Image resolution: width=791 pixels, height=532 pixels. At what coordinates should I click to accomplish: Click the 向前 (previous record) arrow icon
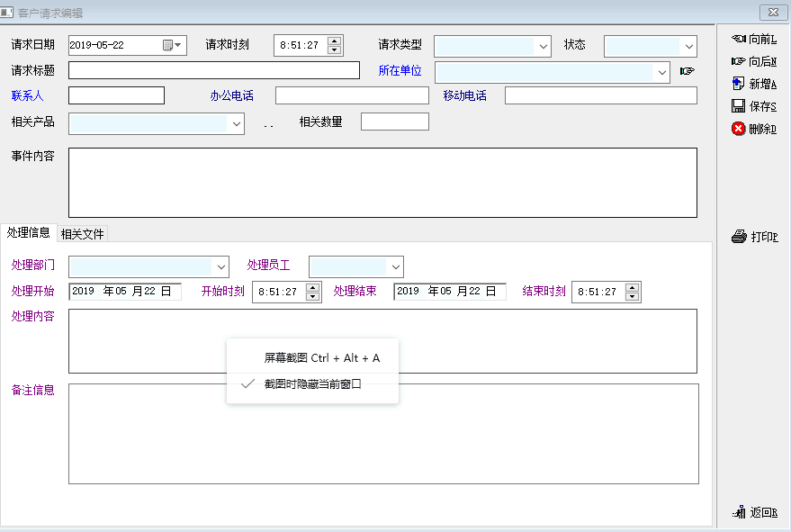739,39
